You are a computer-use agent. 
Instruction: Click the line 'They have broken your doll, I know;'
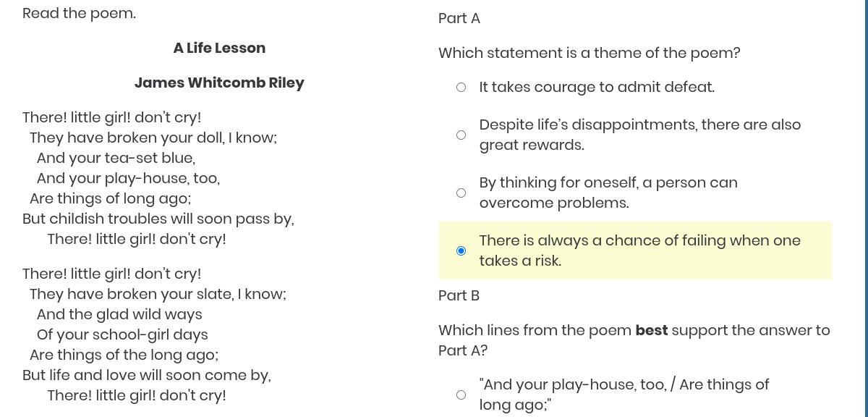coord(153,138)
